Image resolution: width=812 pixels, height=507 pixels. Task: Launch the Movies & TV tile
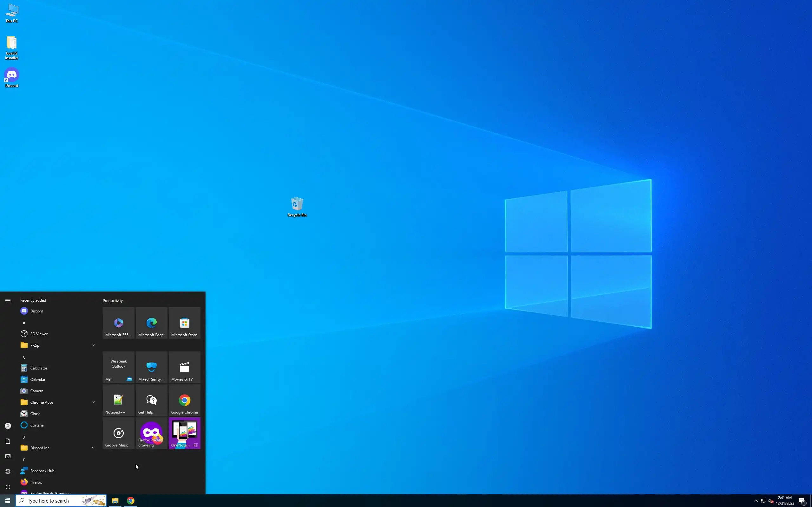184,367
